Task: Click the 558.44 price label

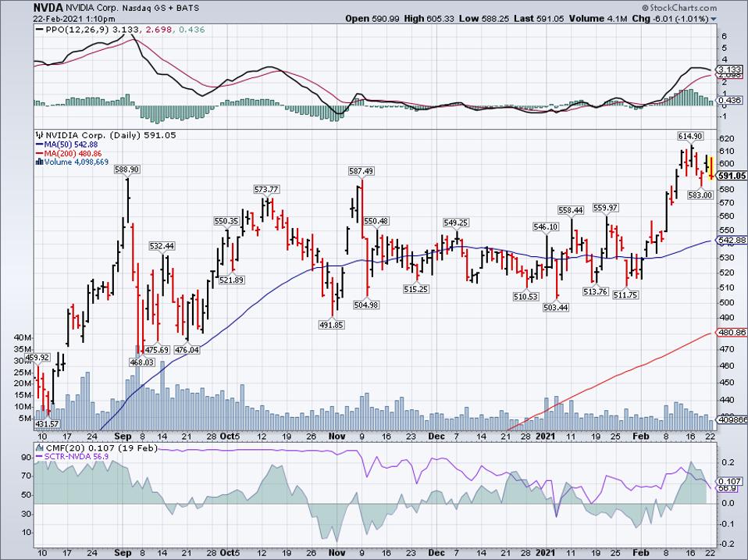Action: 571,210
